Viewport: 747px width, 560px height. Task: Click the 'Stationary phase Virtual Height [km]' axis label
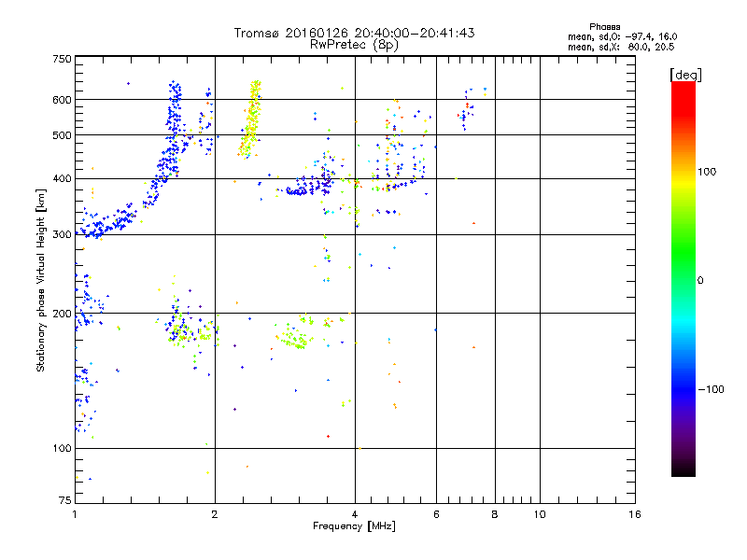[x=41, y=280]
